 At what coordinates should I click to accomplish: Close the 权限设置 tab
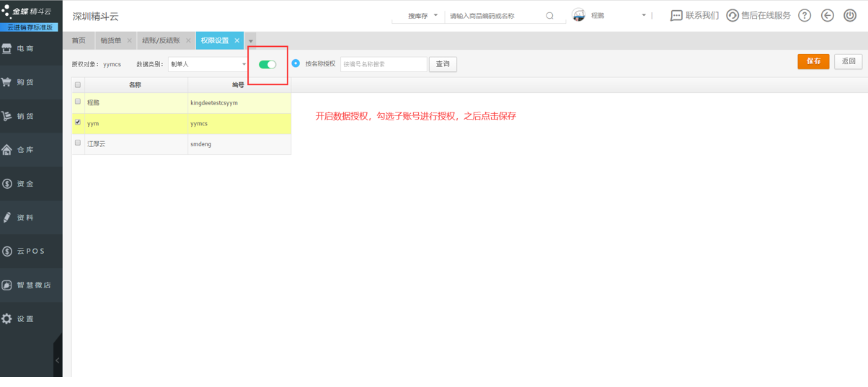coord(237,41)
